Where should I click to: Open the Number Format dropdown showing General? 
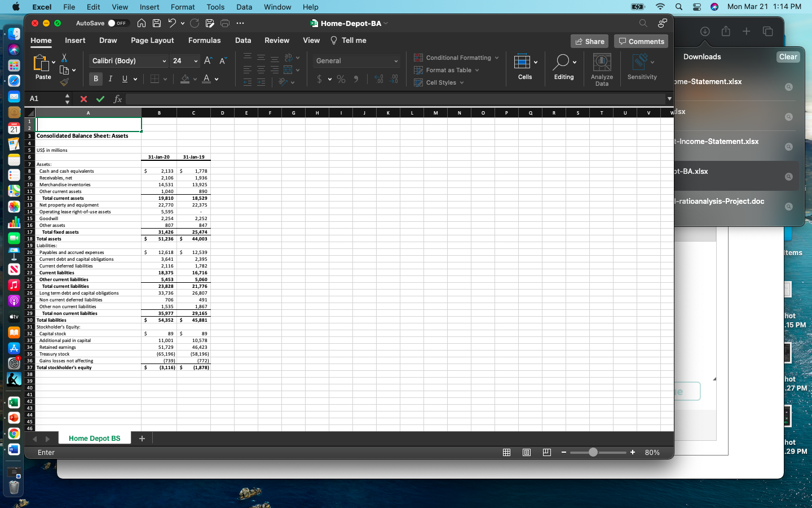point(356,60)
